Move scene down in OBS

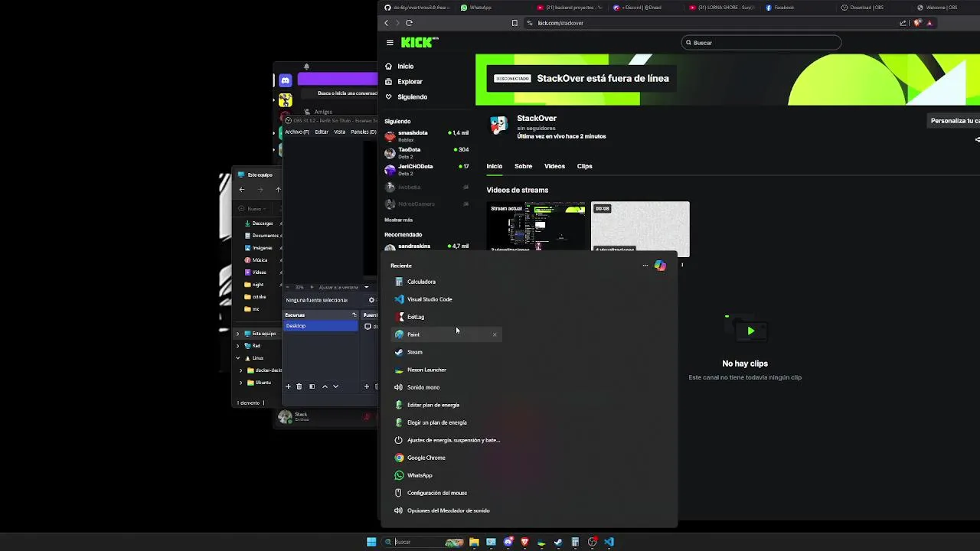tap(335, 386)
